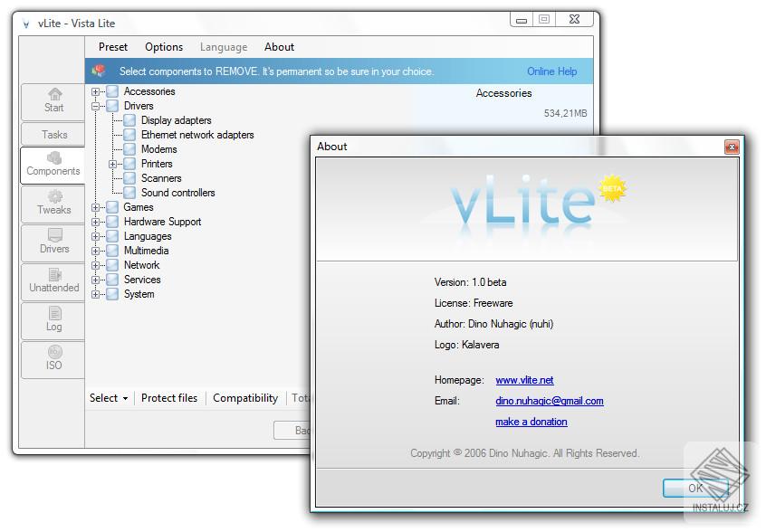This screenshot has height=532, width=766.
Task: Expand the System tree node
Action: click(95, 294)
